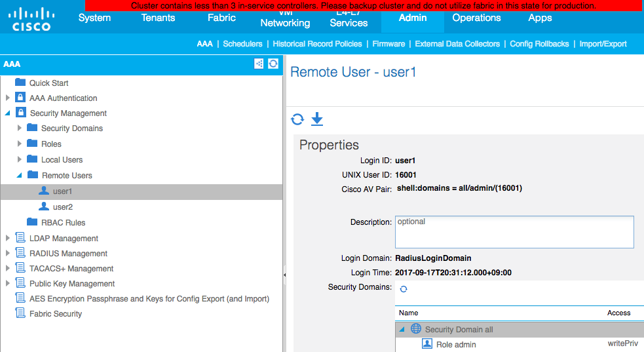Go to Schedulers submenu
The width and height of the screenshot is (644, 352).
(242, 44)
